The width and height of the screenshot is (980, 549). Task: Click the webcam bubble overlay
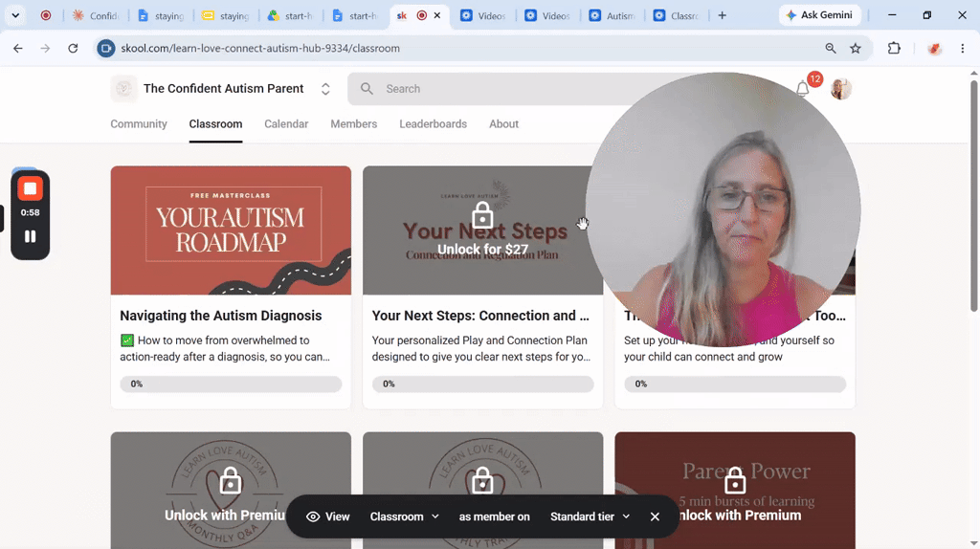pyautogui.click(x=723, y=209)
